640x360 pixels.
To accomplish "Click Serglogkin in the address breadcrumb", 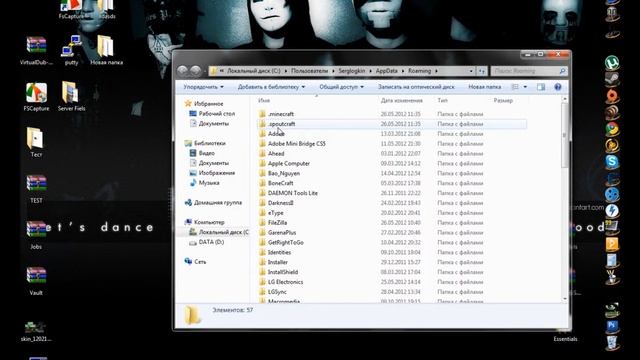I will tap(351, 71).
